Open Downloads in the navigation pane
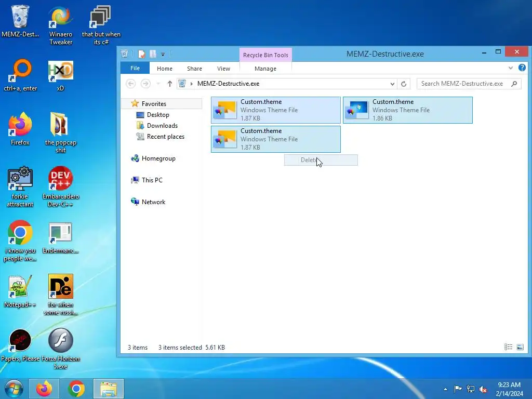This screenshot has width=532, height=399. pos(162,126)
